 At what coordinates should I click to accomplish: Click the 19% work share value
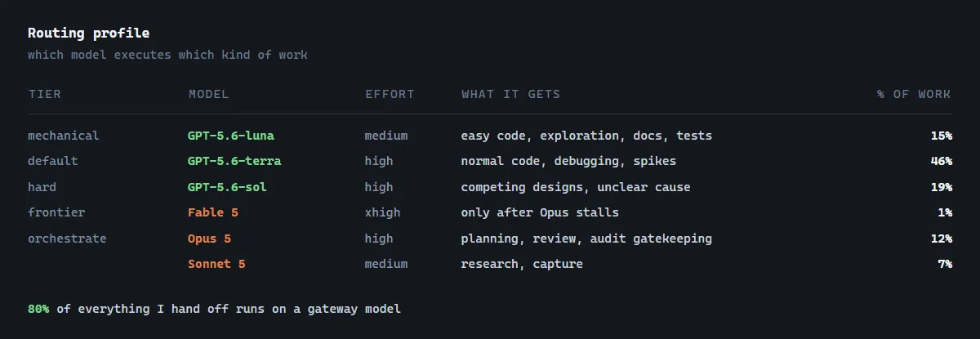click(941, 187)
